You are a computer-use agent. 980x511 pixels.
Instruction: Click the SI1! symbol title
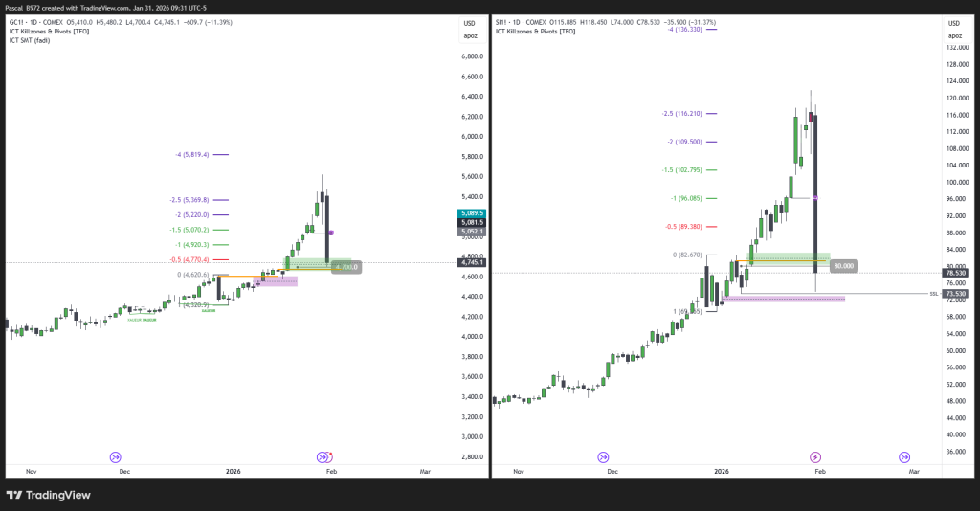coord(501,21)
